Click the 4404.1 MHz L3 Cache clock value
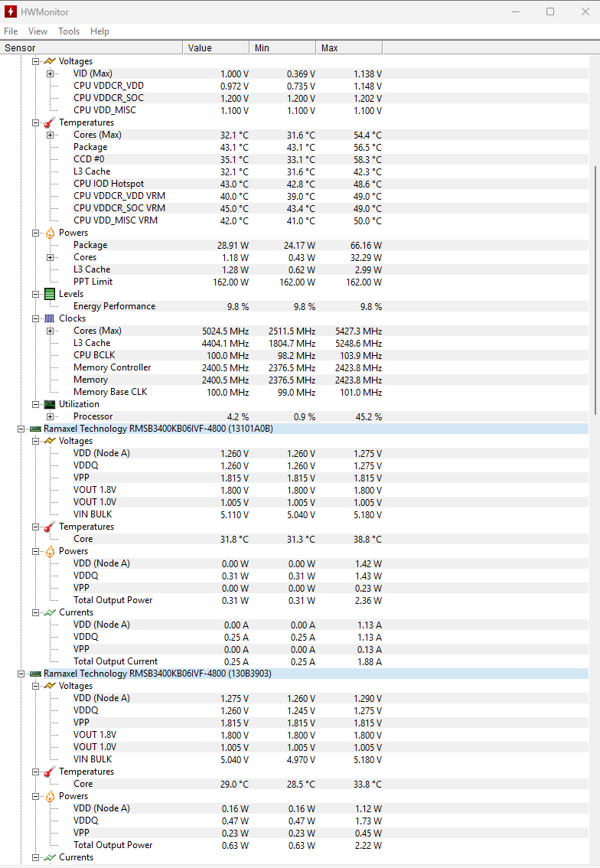600x868 pixels. pos(225,343)
